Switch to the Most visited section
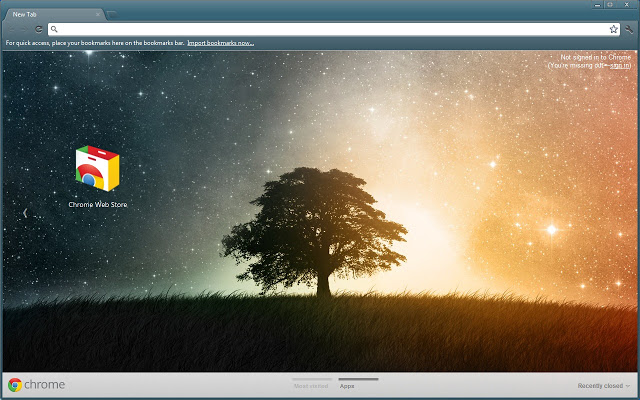 click(311, 385)
